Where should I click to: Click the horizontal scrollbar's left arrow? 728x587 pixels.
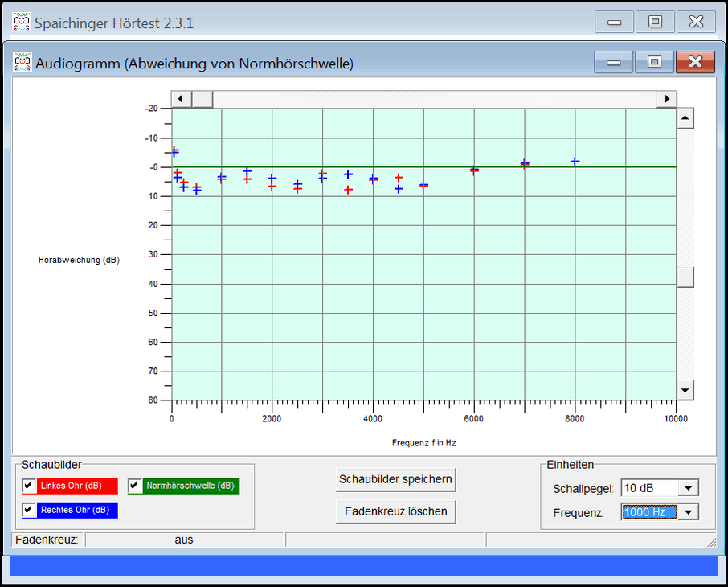tap(181, 99)
